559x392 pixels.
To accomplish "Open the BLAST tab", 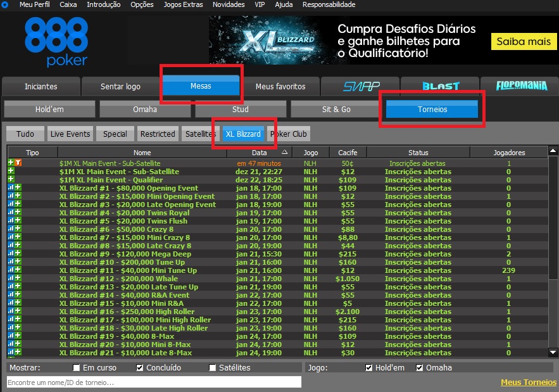I will [x=440, y=86].
